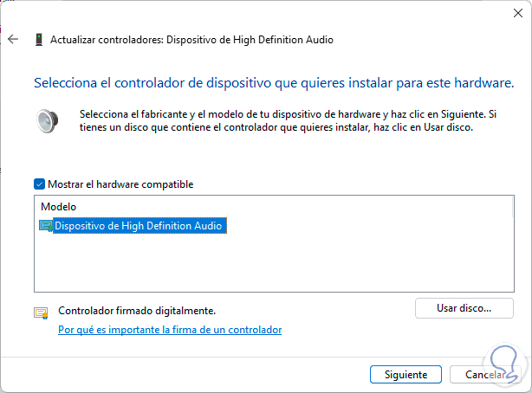
Task: Click the Mostrar el hardware compatible label
Action: click(120, 184)
